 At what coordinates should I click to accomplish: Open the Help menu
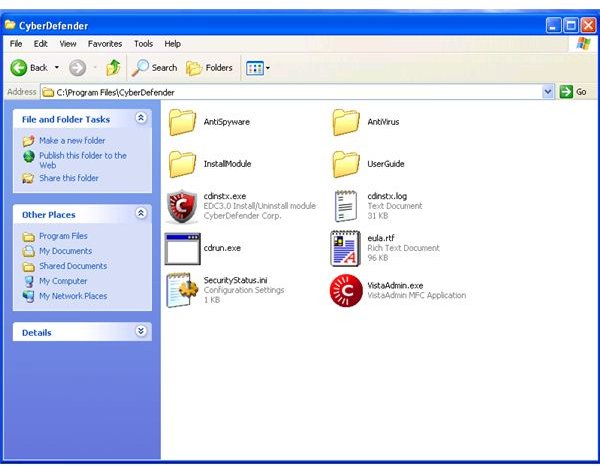pyautogui.click(x=173, y=44)
